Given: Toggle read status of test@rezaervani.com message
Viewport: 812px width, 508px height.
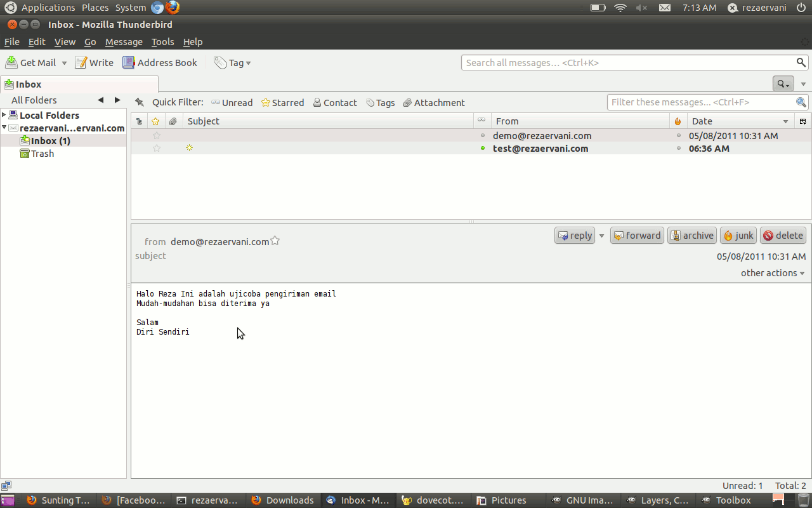Looking at the screenshot, I should pyautogui.click(x=483, y=148).
